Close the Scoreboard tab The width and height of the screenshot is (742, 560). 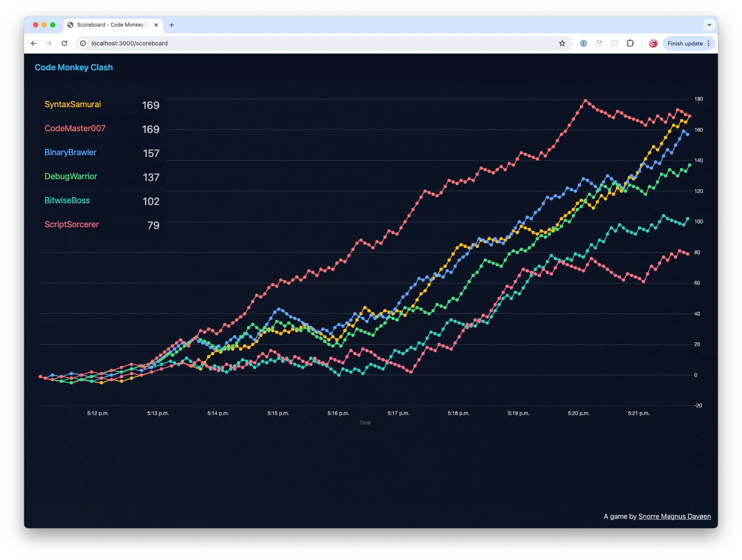point(156,25)
